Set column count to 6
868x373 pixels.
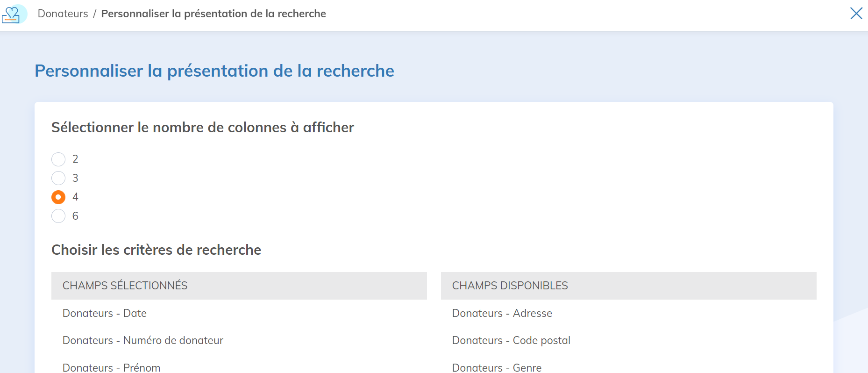tap(58, 216)
